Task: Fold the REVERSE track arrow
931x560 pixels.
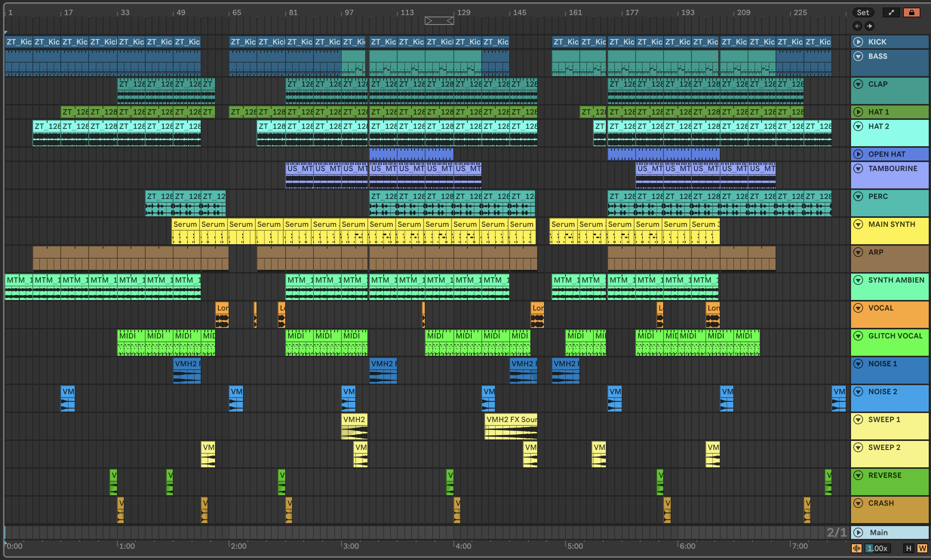Action: click(858, 476)
